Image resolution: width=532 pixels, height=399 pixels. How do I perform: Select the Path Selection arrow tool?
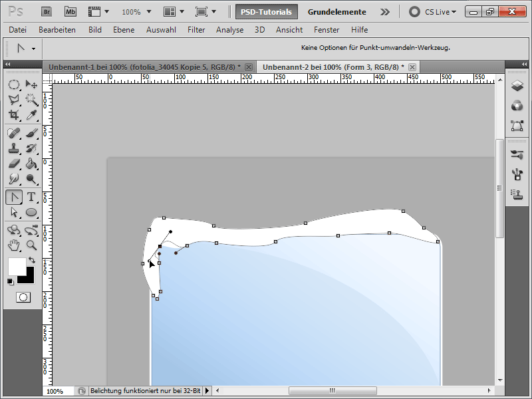(14, 212)
